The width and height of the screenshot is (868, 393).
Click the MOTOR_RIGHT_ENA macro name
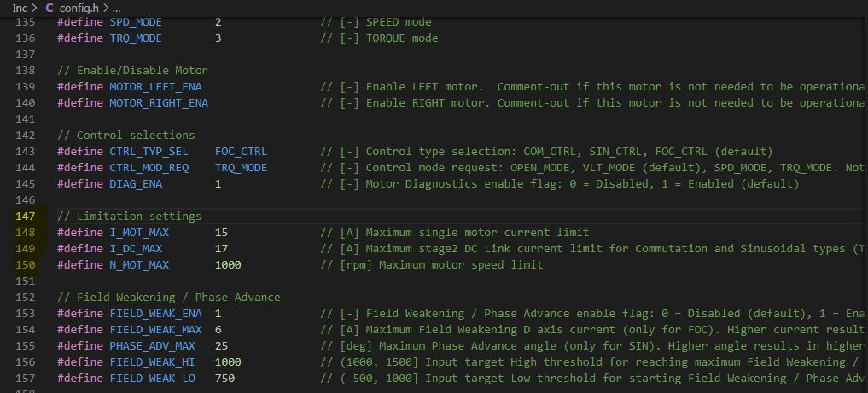[159, 103]
